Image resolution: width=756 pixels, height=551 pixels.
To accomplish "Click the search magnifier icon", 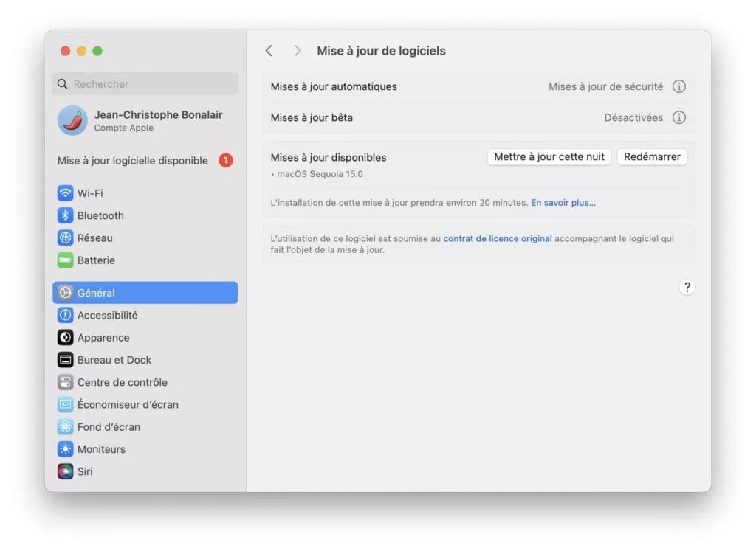I will [x=62, y=84].
